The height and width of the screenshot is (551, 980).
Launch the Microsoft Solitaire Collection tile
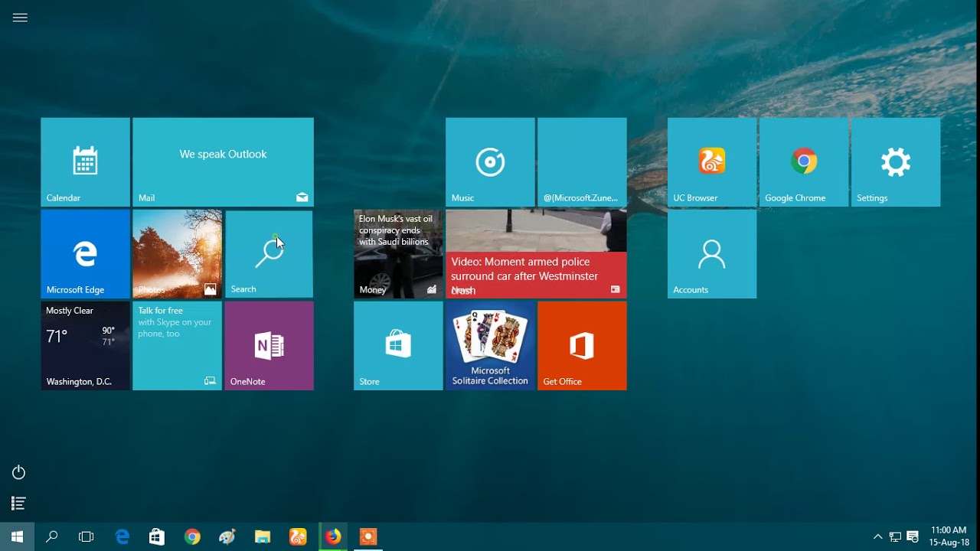point(490,346)
